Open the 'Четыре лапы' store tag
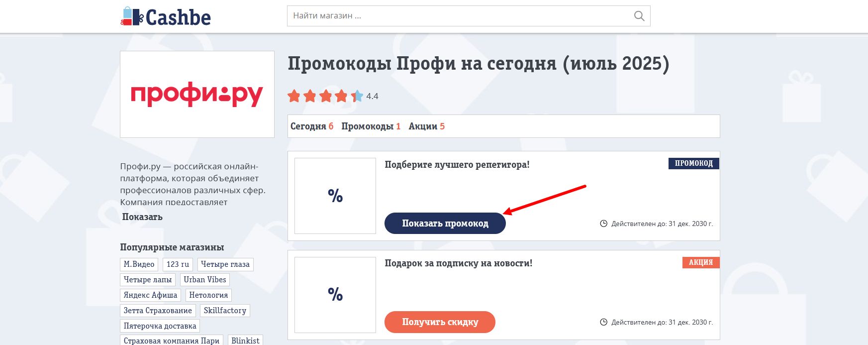Screen dimensions: 868x345 click(x=148, y=280)
